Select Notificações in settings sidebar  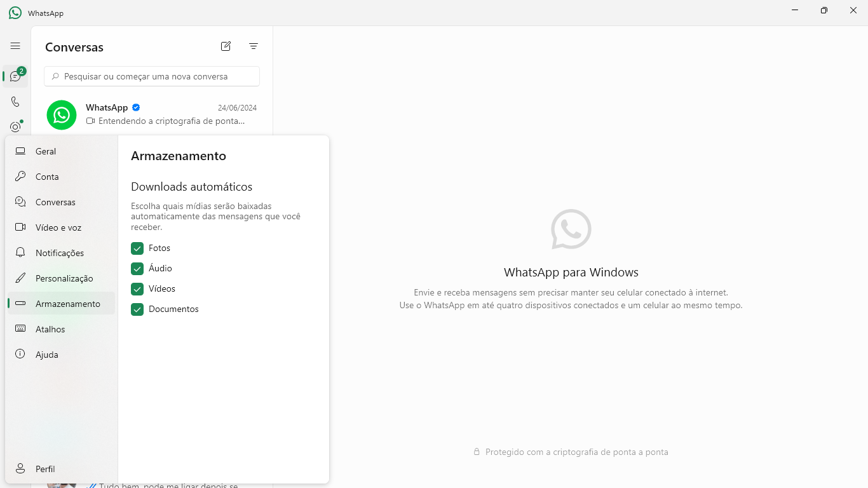(61, 253)
